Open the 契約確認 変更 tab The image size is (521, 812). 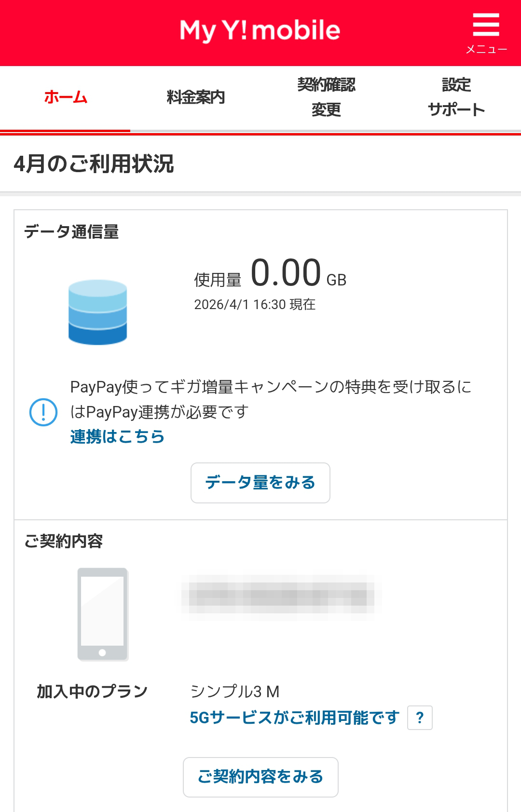(x=326, y=97)
